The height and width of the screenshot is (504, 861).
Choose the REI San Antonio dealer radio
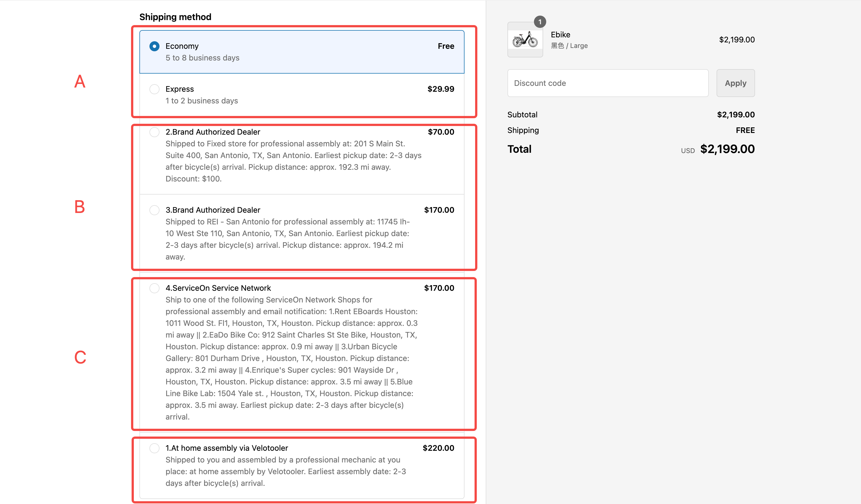tap(154, 210)
